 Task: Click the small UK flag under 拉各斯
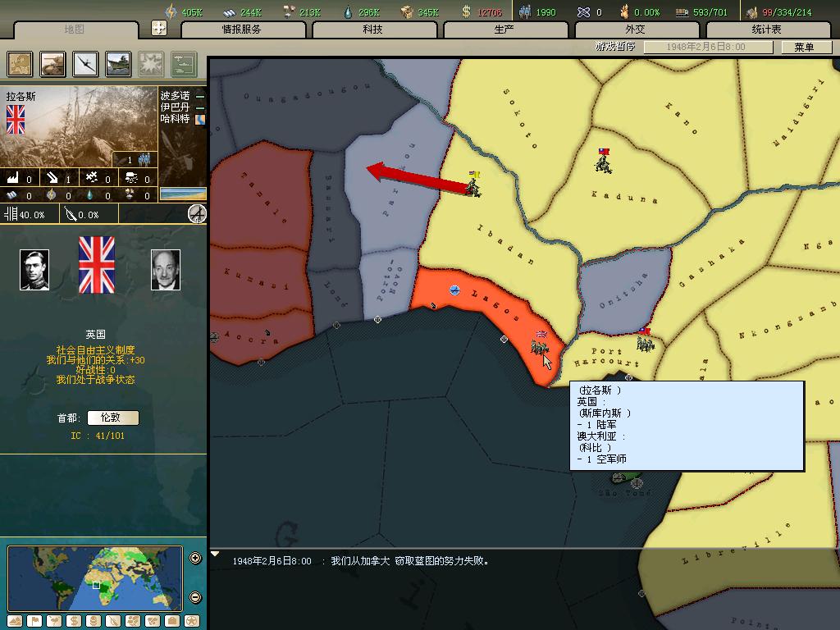click(16, 119)
